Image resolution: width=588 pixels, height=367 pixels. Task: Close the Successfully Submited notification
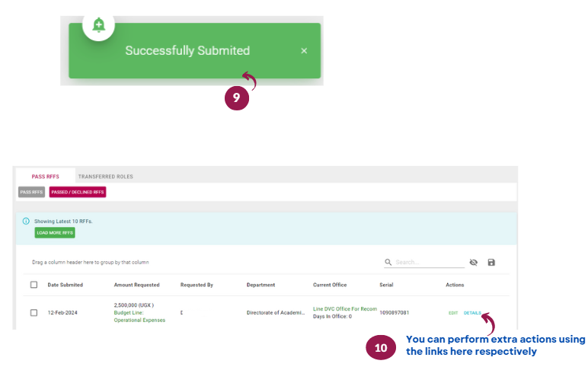coord(304,50)
